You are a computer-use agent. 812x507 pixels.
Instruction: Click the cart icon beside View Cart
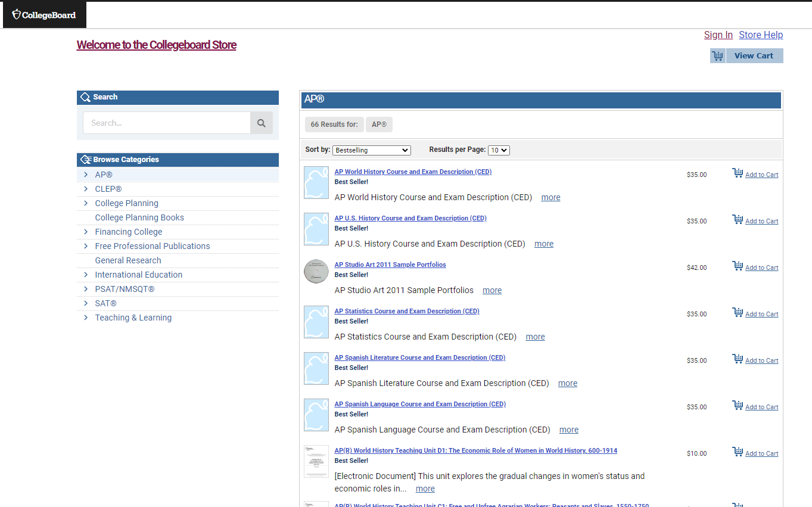[x=717, y=55]
